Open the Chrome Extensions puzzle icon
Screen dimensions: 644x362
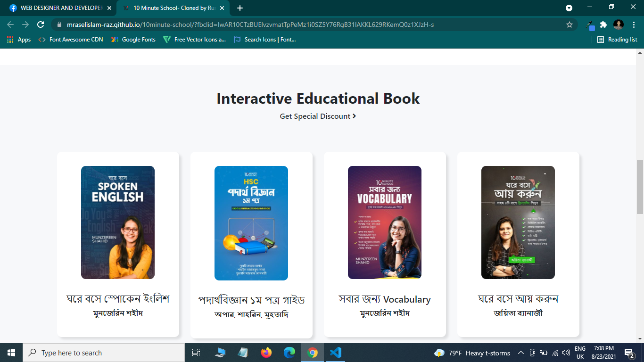pyautogui.click(x=603, y=25)
